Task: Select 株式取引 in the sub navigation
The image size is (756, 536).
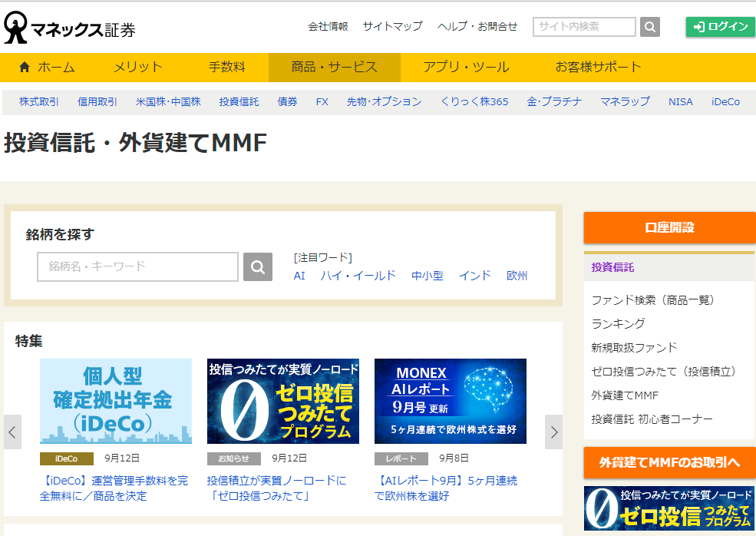Action: (x=39, y=102)
